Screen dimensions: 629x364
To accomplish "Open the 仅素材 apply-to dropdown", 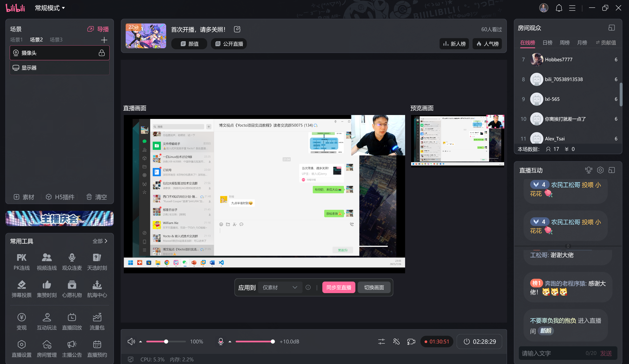I will [280, 287].
